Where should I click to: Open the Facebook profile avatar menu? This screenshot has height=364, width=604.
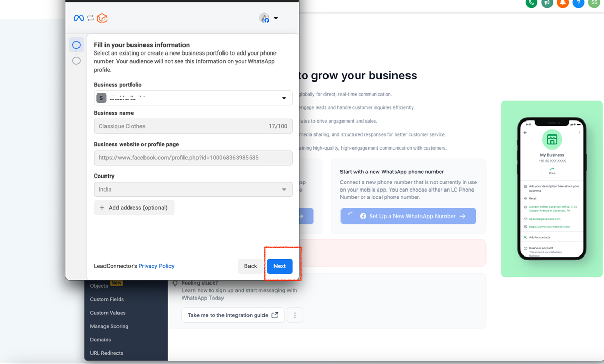click(269, 18)
